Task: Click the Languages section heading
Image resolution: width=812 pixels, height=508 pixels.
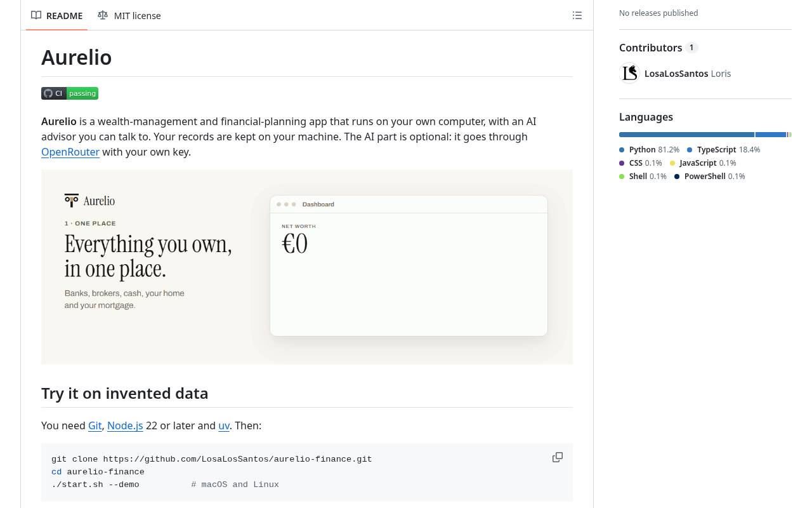Action: point(646,117)
